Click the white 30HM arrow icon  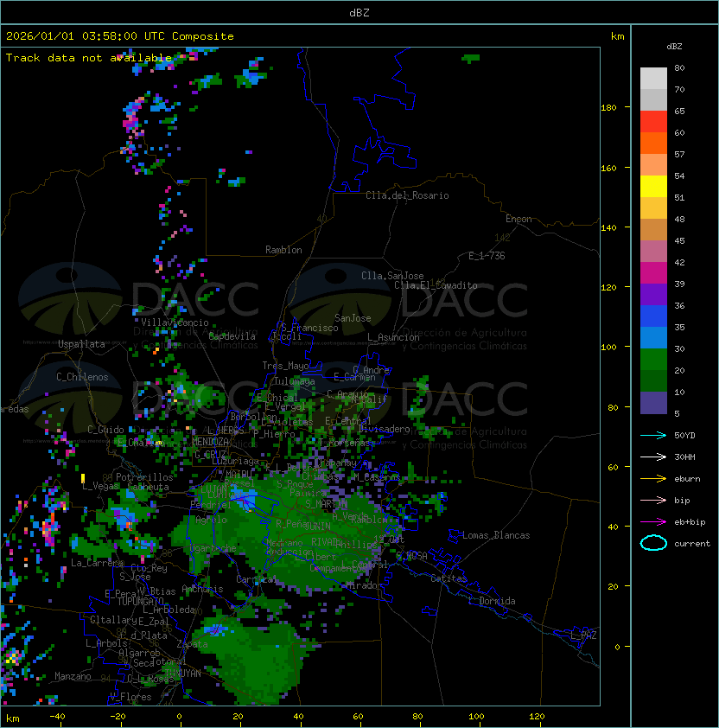(653, 457)
